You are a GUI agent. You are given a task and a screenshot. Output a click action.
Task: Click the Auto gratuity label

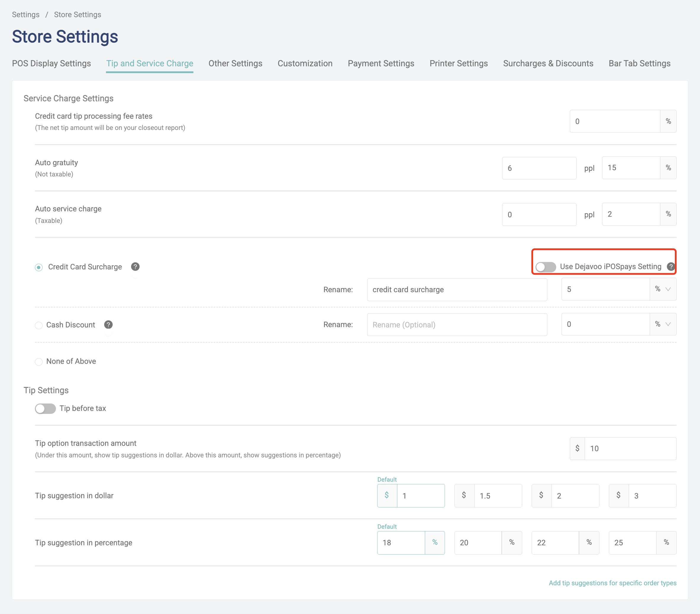57,163
